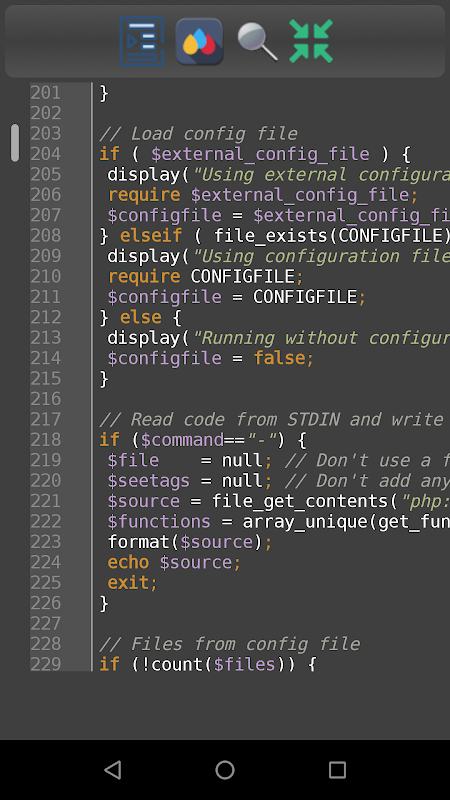Image resolution: width=450 pixels, height=800 pixels.
Task: Click line number 218 in gutter
Action: (x=45, y=439)
